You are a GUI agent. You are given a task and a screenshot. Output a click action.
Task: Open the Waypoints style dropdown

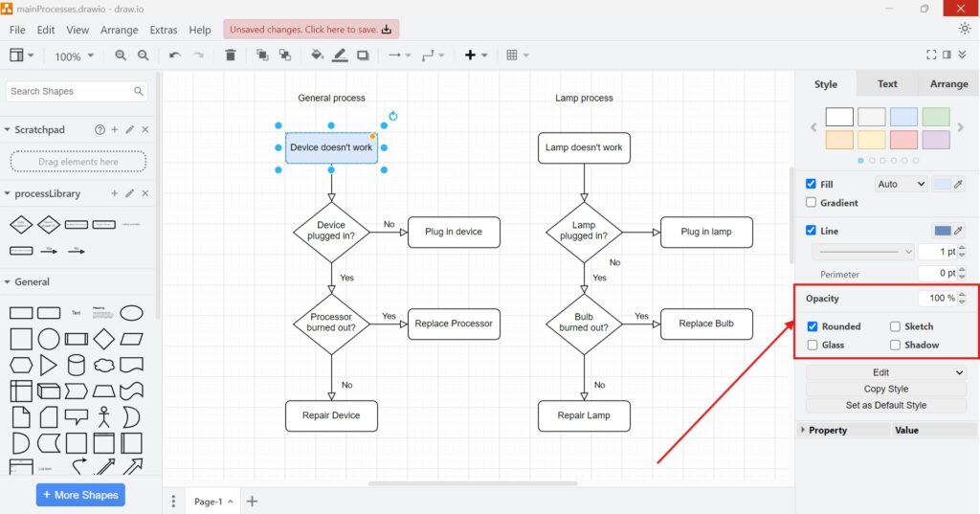tap(433, 55)
